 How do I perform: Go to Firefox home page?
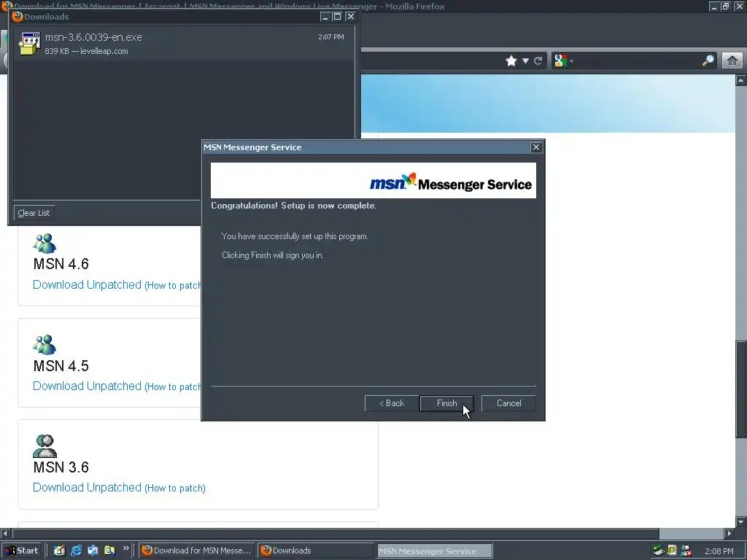pos(732,61)
